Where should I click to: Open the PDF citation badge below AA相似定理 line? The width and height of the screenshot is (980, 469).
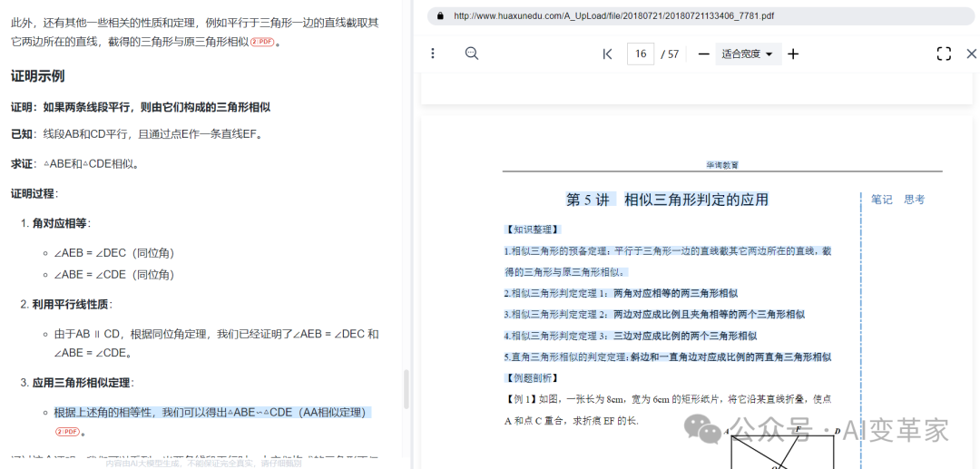[x=67, y=432]
